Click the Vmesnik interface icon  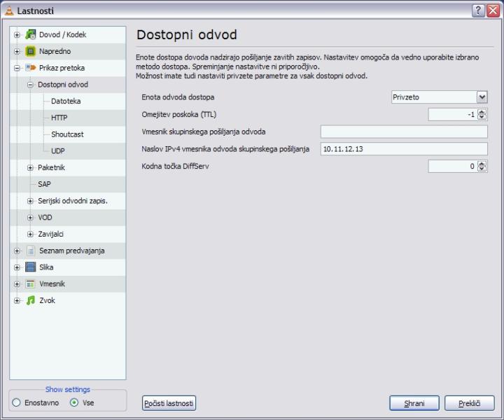point(30,284)
